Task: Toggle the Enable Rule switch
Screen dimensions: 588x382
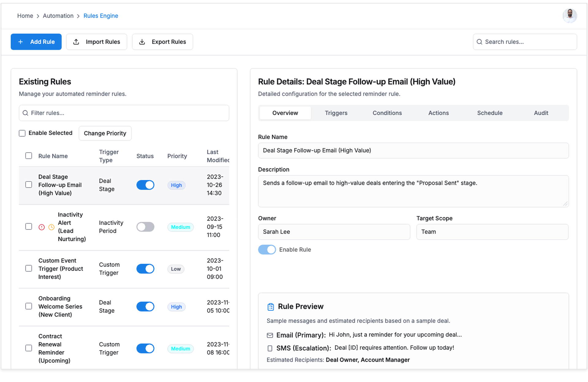Action: click(x=267, y=250)
